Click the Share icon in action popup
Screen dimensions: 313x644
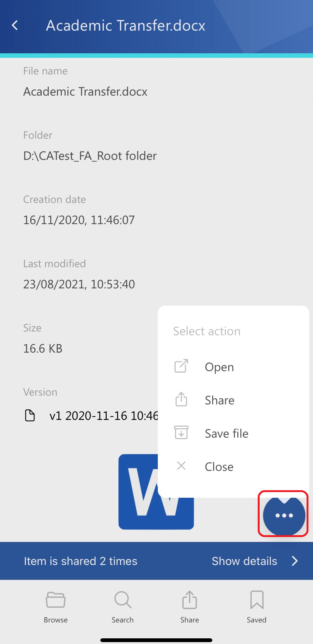tap(181, 399)
